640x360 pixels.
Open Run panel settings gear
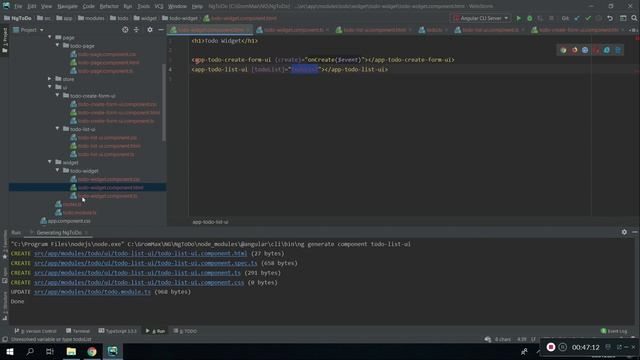(624, 232)
